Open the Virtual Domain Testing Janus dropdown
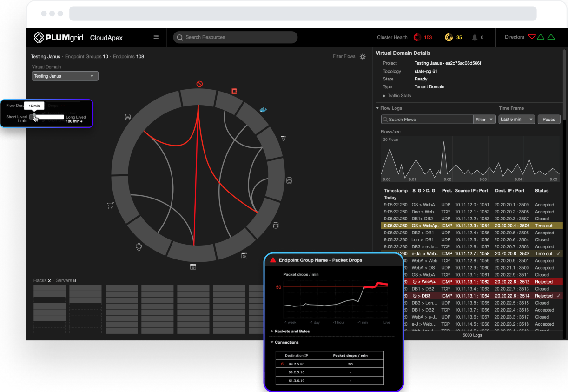Viewport: 568px width, 392px height. [x=65, y=76]
